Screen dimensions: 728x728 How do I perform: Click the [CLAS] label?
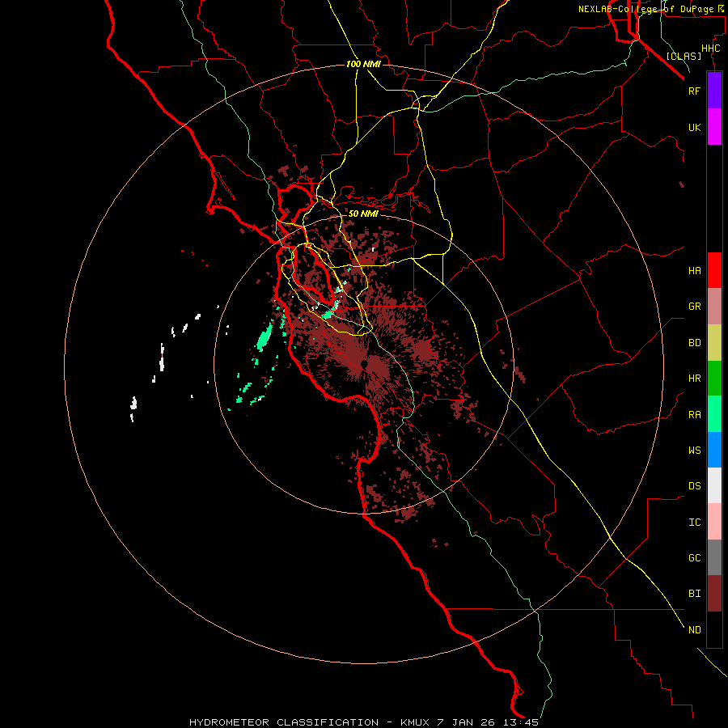(x=684, y=57)
